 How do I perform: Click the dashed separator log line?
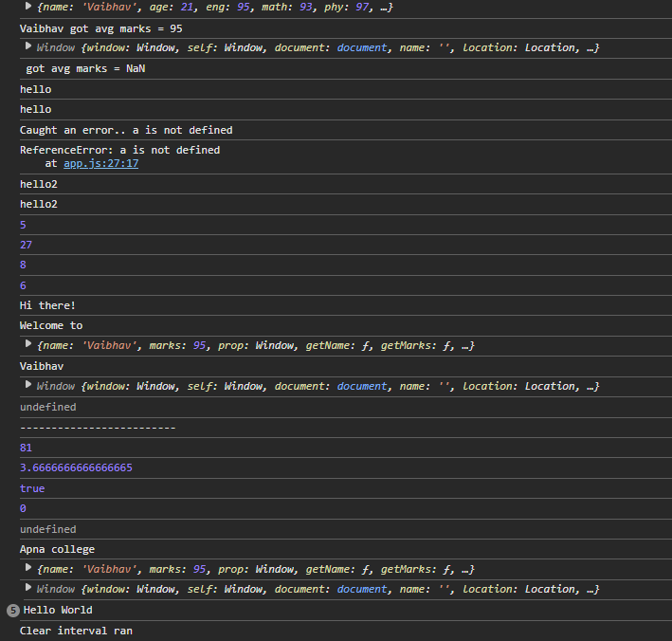[x=98, y=428]
